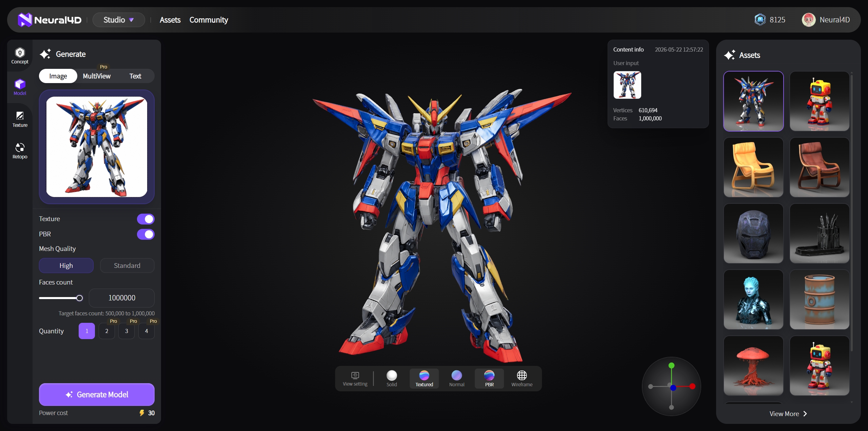
Task: Click the credits coin icon
Action: tap(760, 20)
